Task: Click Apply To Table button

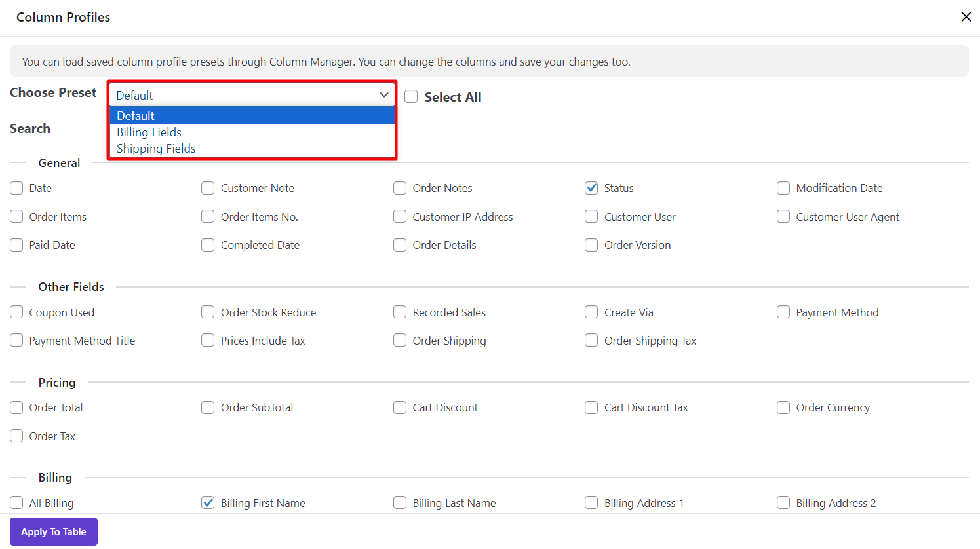Action: coord(54,532)
